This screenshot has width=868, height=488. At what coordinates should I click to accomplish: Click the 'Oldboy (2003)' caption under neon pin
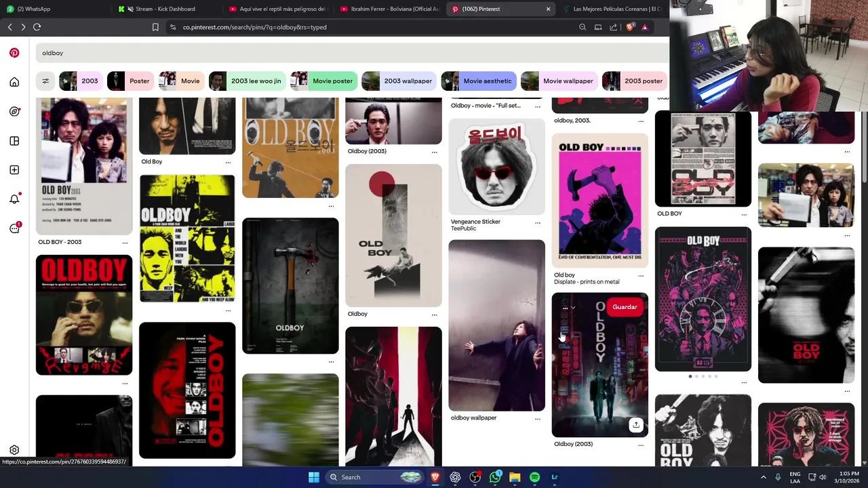[x=573, y=444]
